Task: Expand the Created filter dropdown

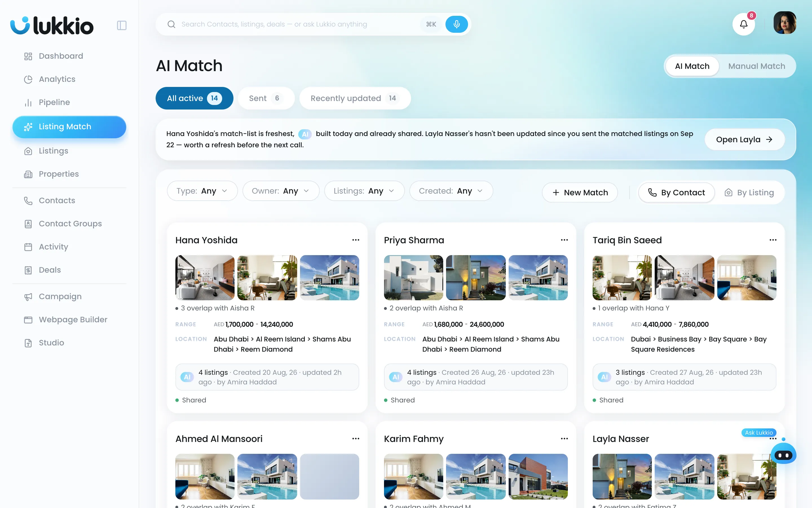Action: pos(451,191)
